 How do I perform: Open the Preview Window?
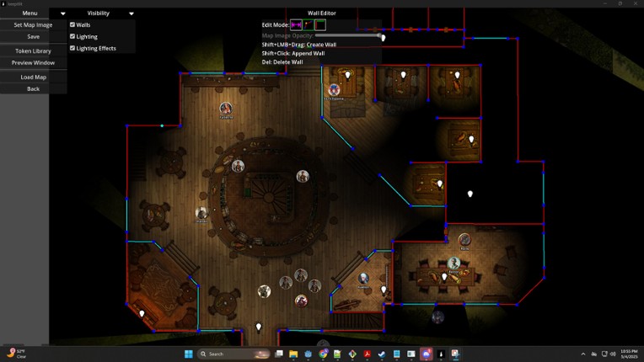(x=33, y=63)
